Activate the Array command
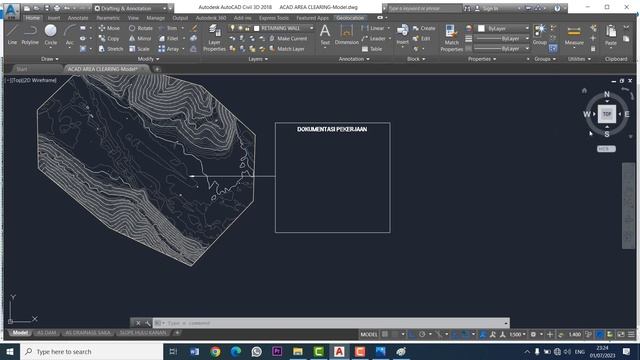Viewport: 640px width, 360px height. 169,49
